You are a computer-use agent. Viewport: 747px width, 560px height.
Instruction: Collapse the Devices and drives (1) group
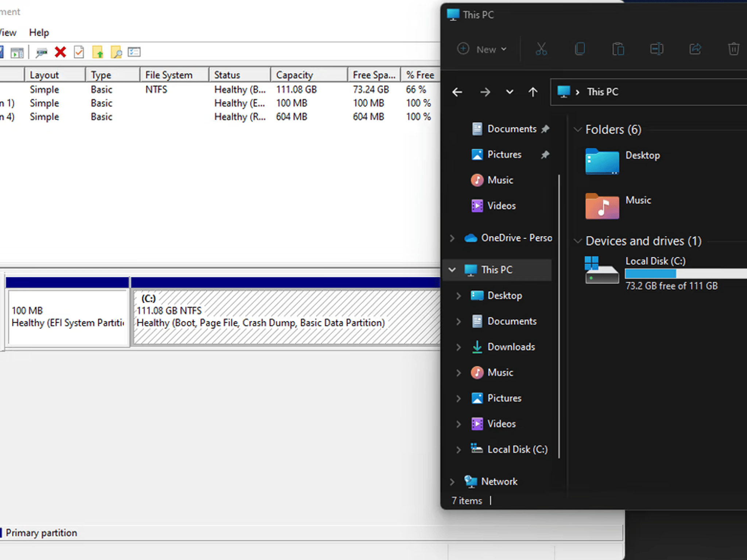(577, 241)
